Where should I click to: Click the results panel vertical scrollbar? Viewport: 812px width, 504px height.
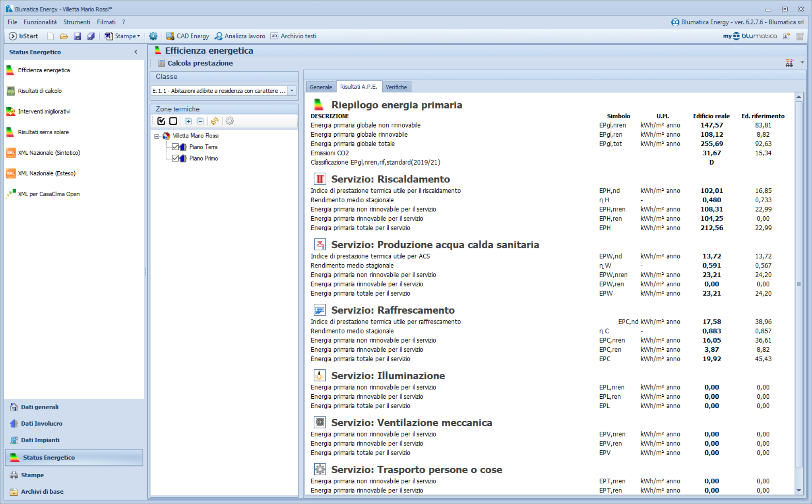tap(799, 284)
